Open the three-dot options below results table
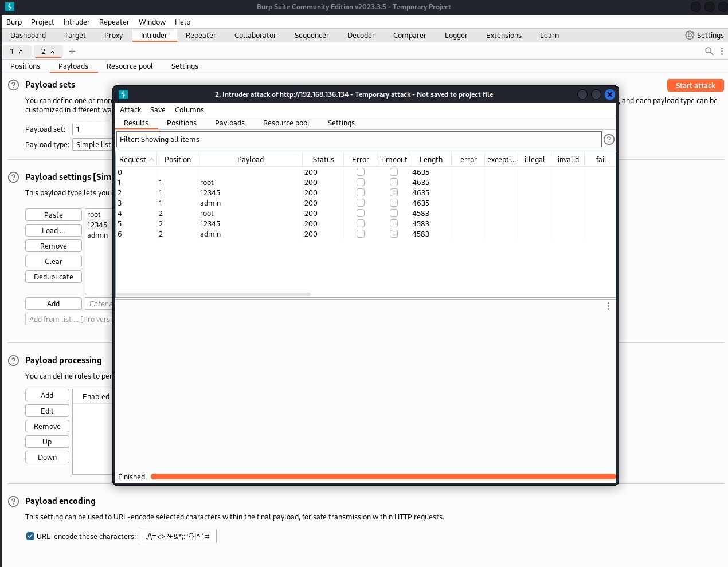This screenshot has width=728, height=567. (x=608, y=306)
